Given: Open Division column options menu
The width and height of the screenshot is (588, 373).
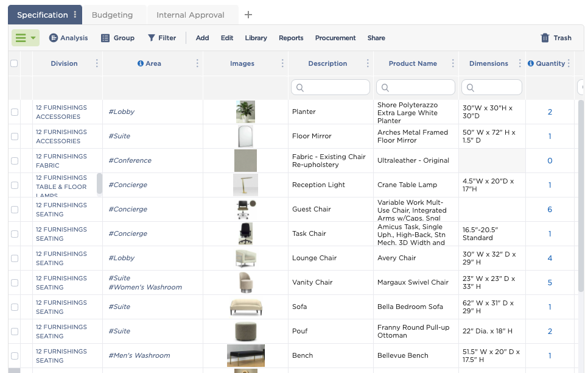Looking at the screenshot, I should (97, 63).
